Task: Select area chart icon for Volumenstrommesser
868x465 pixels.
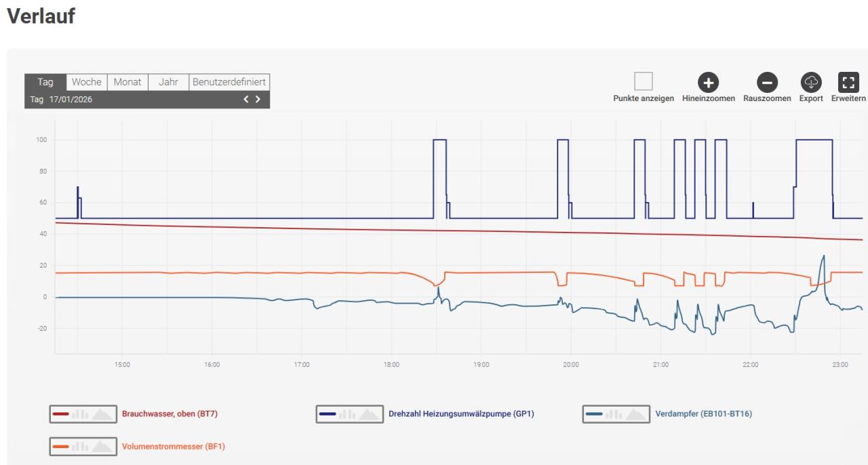Action: (102, 447)
